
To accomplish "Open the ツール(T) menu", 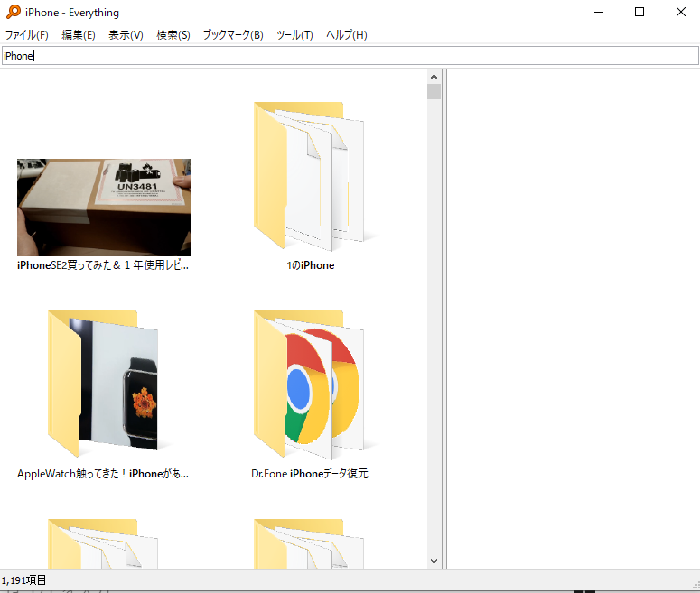I will tap(294, 35).
